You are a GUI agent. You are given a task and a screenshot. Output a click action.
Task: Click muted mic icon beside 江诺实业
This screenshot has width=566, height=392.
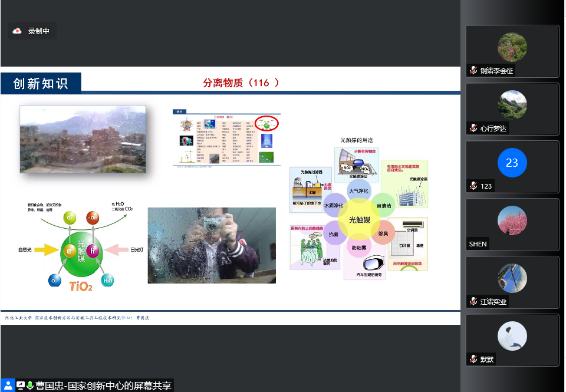click(473, 302)
